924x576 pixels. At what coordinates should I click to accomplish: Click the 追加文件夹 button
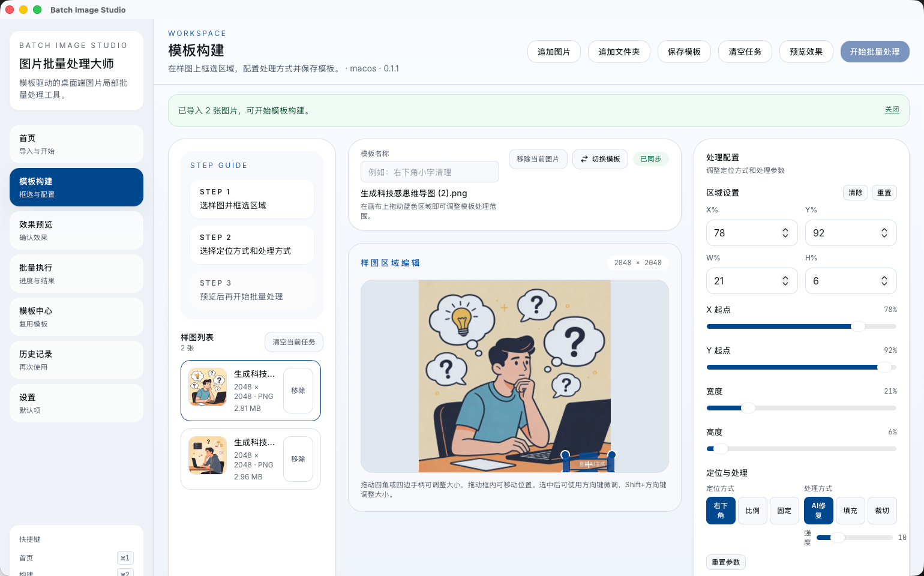pos(619,52)
